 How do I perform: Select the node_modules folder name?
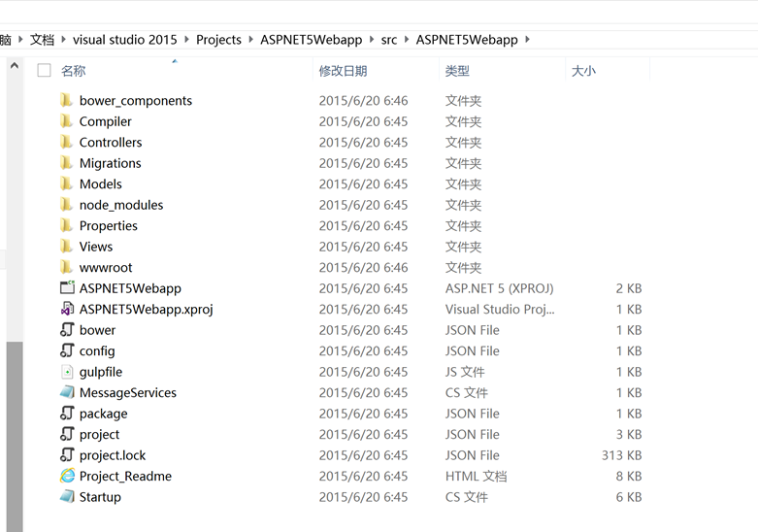[121, 205]
